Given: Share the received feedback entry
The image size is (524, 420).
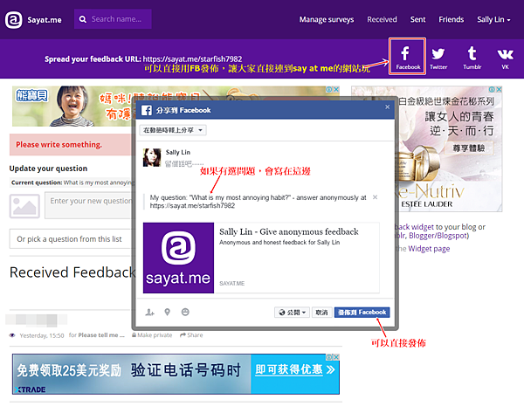Looking at the screenshot, I should pyautogui.click(x=191, y=334).
